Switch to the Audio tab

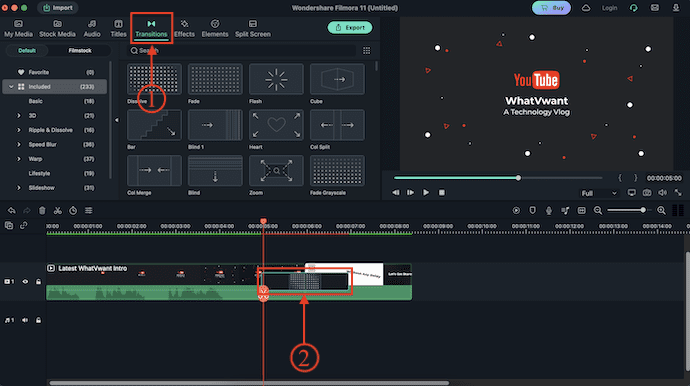tap(92, 29)
